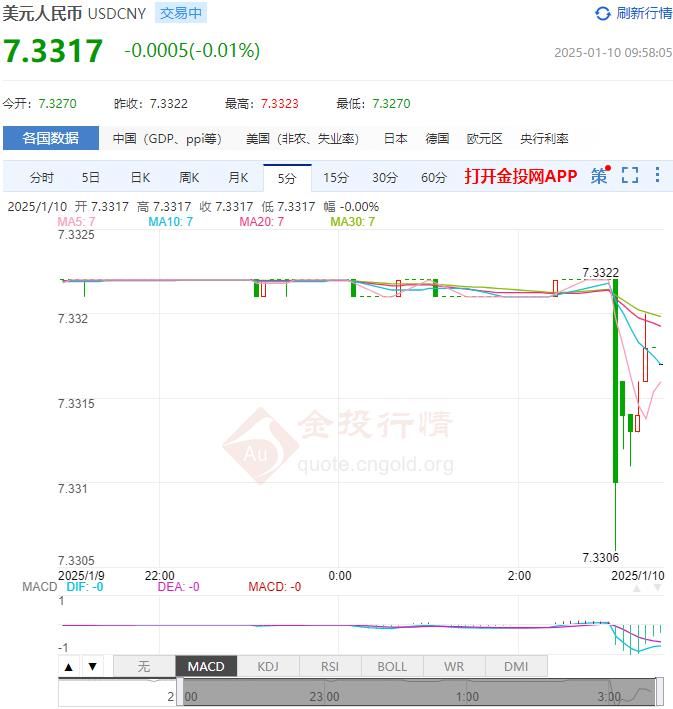Click the 7.3322 high marker on chart

coord(600,273)
